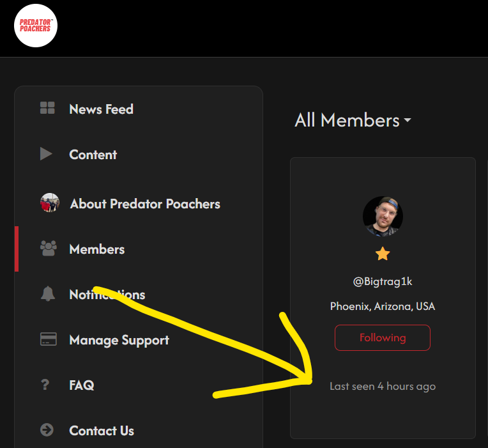Image resolution: width=488 pixels, height=448 pixels.
Task: Click the Contact Us arrow icon
Action: (47, 430)
